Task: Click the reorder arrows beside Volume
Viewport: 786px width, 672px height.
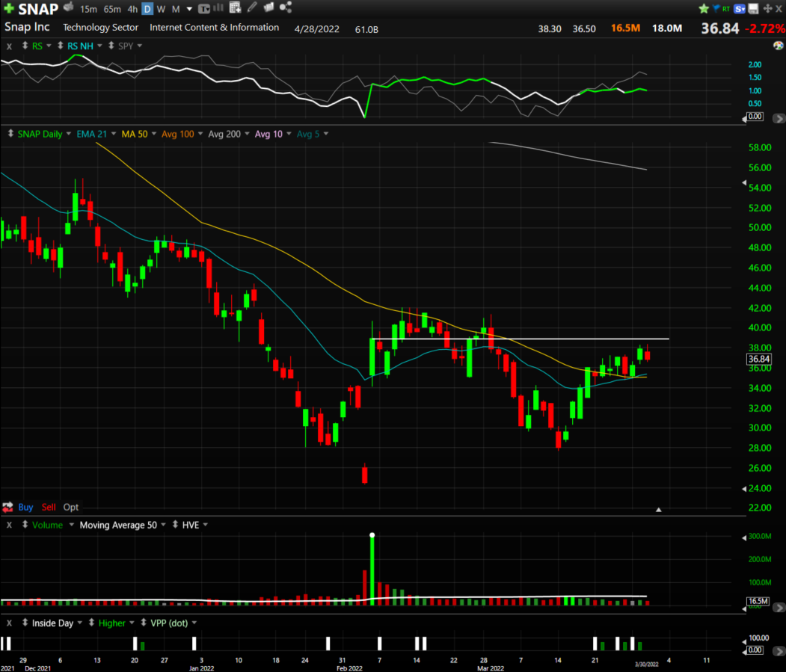Action: point(25,525)
